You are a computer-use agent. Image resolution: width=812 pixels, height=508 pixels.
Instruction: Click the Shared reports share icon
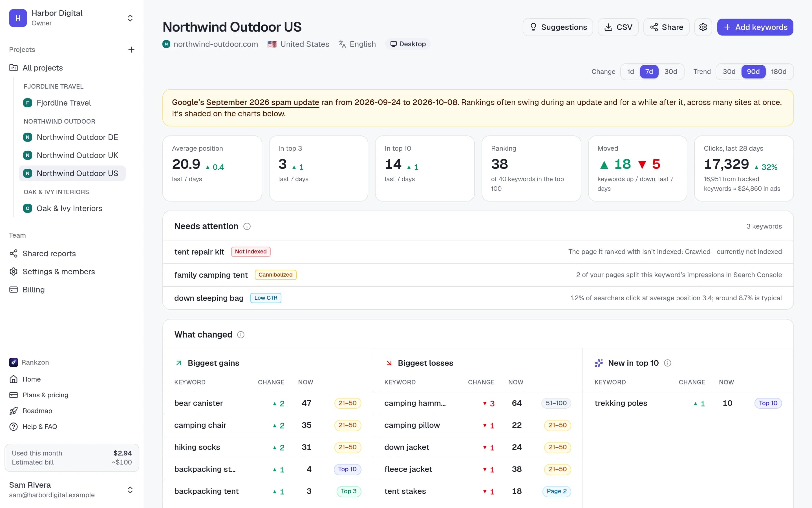tap(14, 254)
